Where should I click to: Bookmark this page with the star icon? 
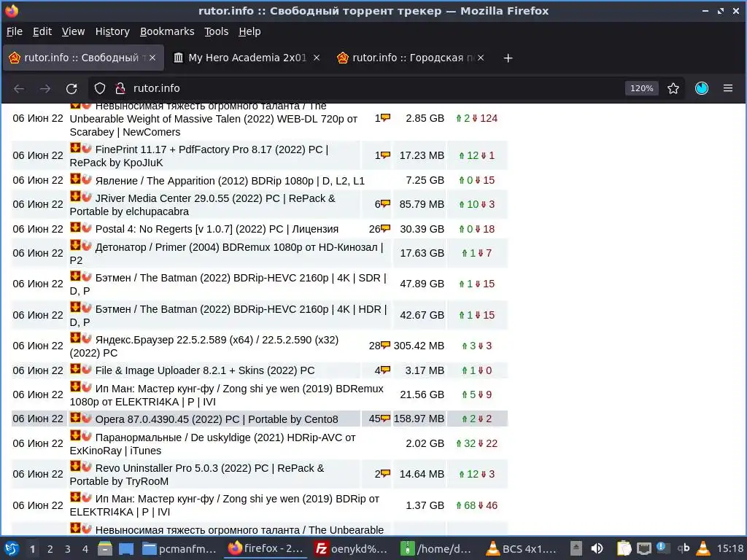point(673,88)
